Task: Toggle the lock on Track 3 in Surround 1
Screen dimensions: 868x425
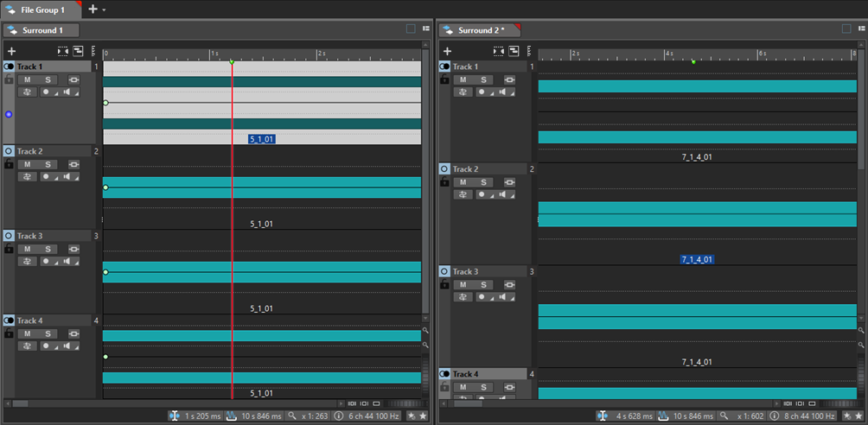Action: click(x=9, y=249)
